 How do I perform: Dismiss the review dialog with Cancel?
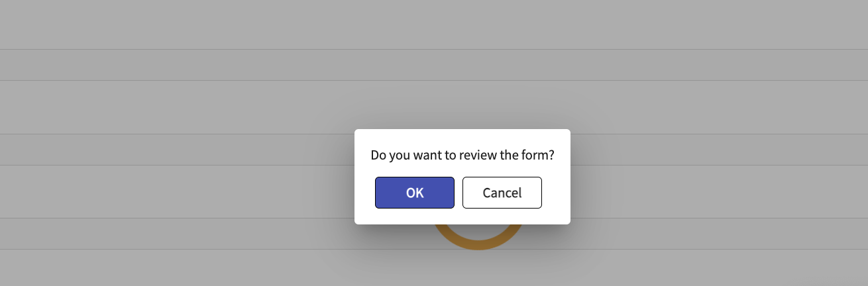click(x=502, y=193)
